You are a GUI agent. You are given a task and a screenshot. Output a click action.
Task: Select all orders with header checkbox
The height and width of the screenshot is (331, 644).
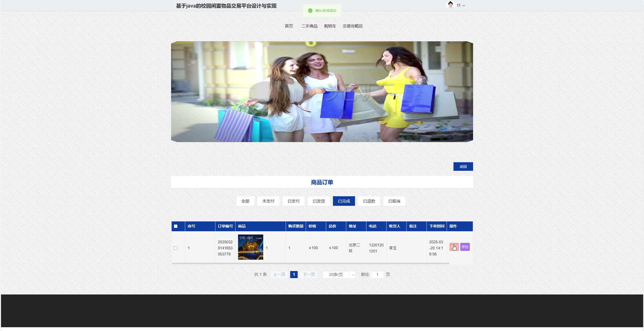[176, 226]
